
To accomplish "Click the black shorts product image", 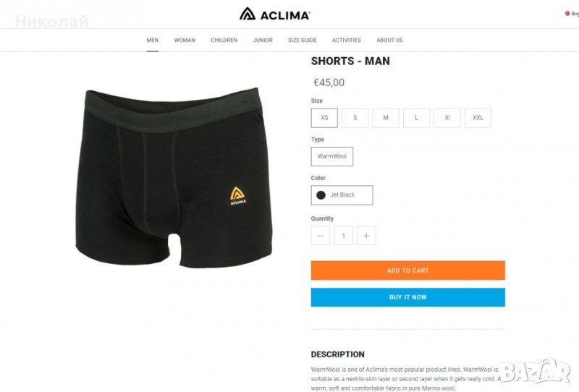I will [174, 177].
